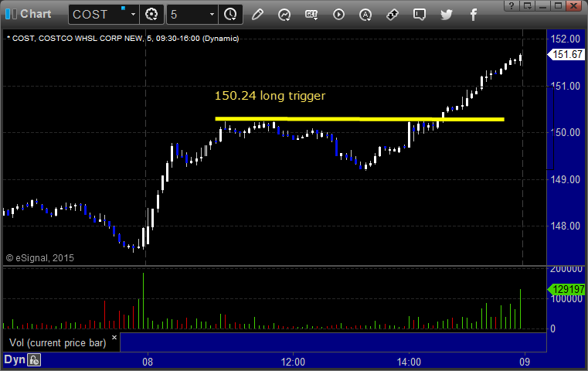588x371 pixels.
Task: Click the blue Chart window icon
Action: [11, 14]
